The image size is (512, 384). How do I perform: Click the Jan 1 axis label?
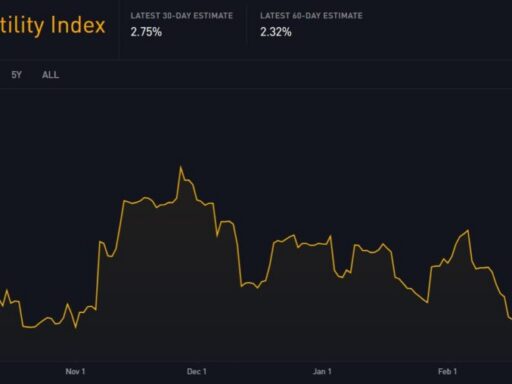(x=322, y=371)
